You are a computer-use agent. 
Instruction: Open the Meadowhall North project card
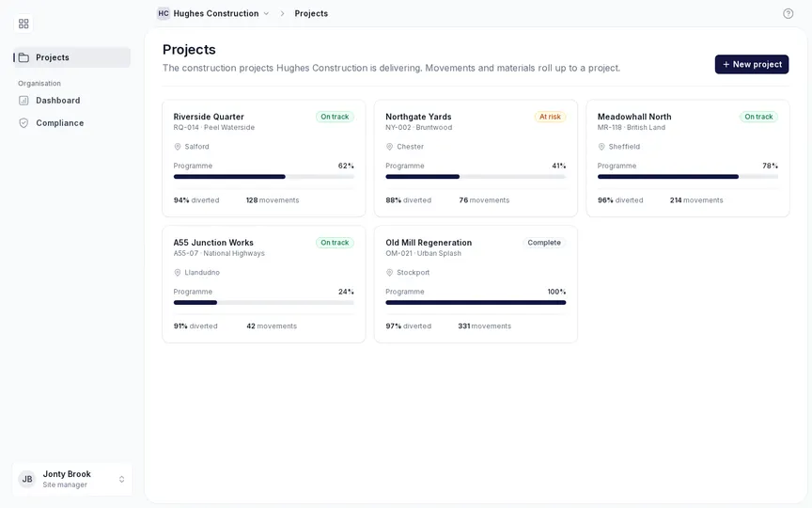[688, 158]
